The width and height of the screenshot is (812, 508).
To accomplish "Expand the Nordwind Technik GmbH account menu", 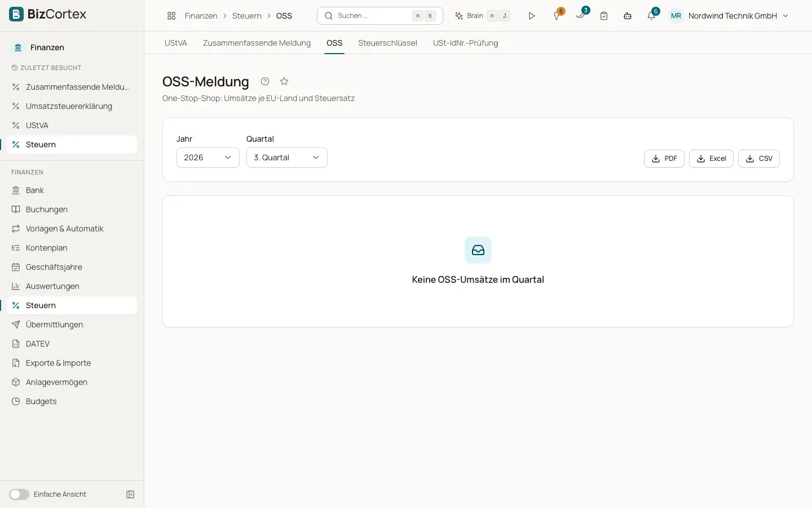I will (729, 16).
